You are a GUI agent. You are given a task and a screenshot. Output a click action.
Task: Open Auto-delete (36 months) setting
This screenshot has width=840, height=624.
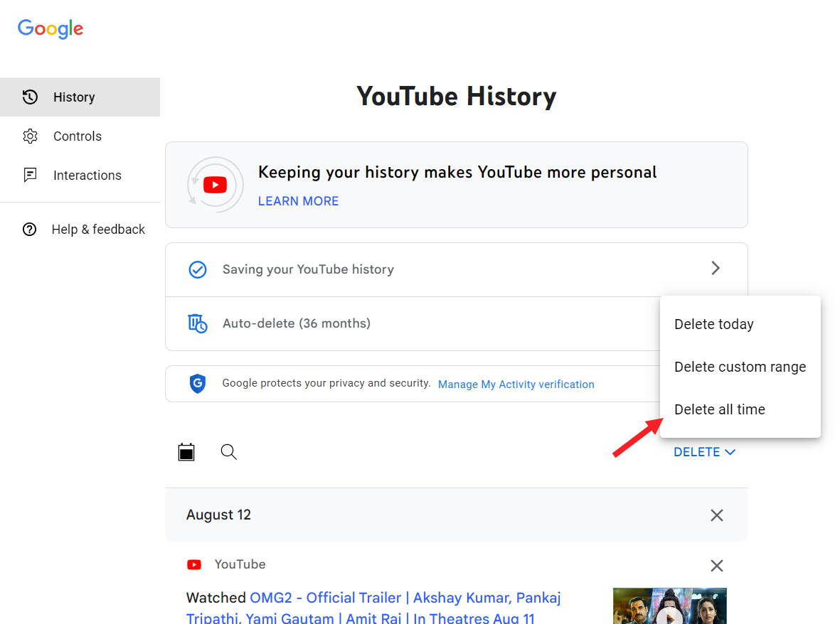413,323
